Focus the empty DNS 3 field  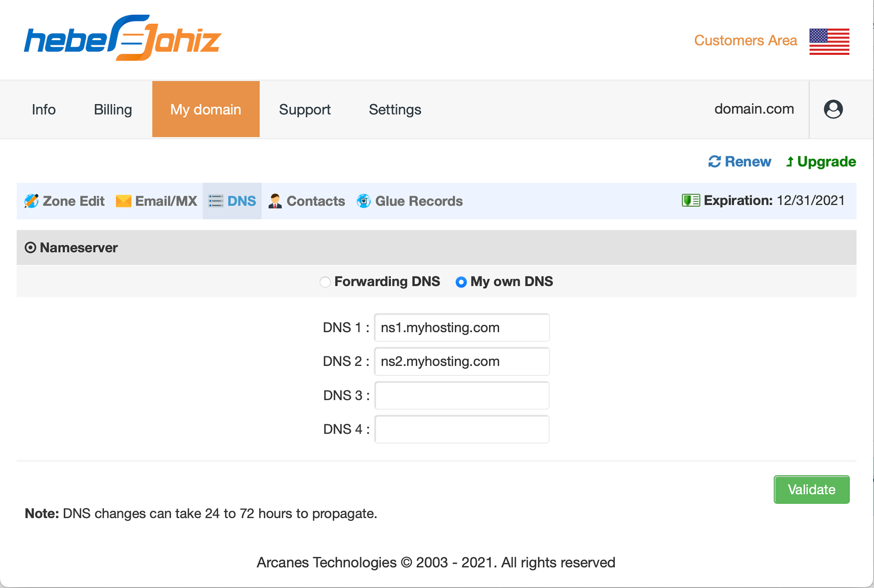462,395
